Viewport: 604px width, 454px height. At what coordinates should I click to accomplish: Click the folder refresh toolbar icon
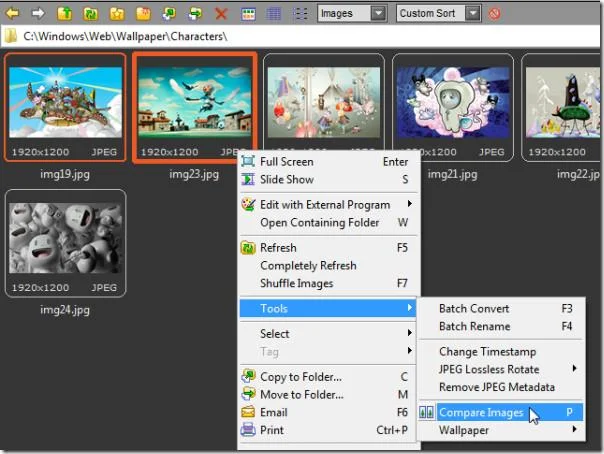pyautogui.click(x=91, y=13)
